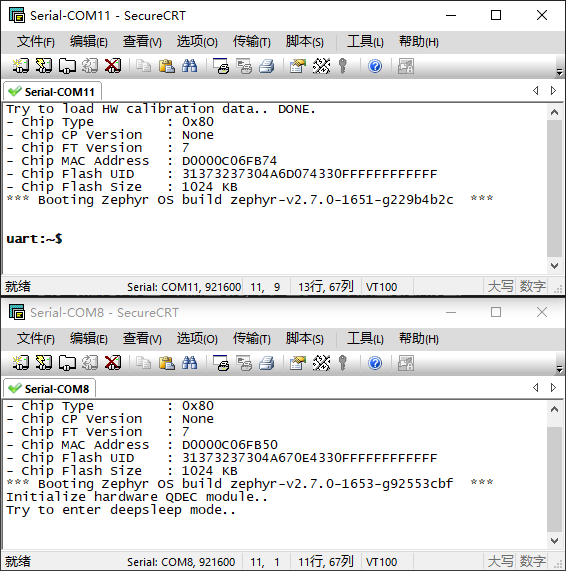Click Session Options icon in COM8 toolbar

pos(298,363)
